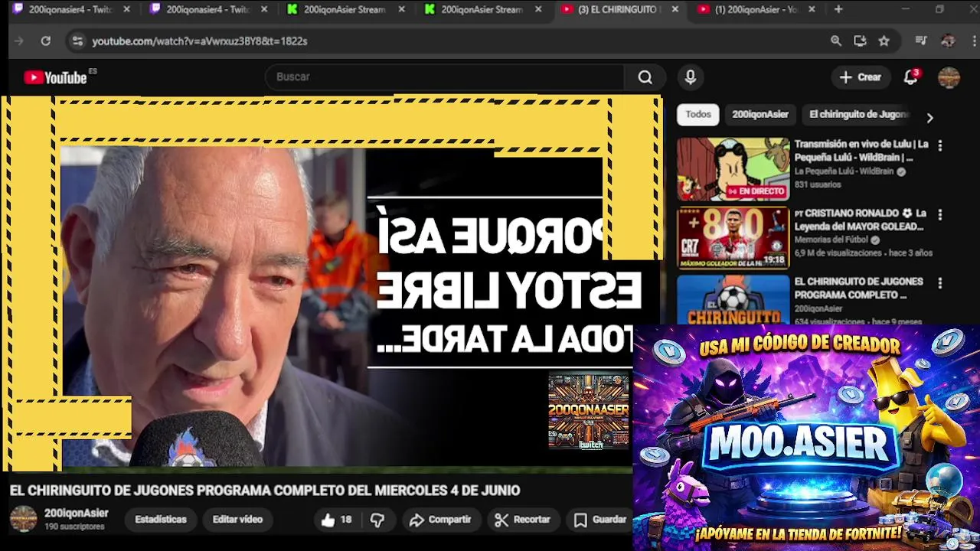Open the notifications bell
This screenshot has width=980, height=551.
[910, 77]
